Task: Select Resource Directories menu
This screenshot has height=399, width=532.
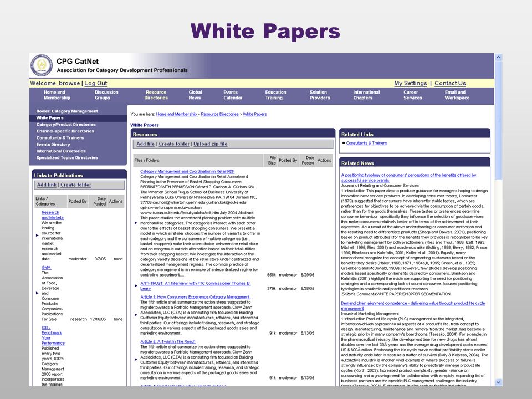Action: click(156, 95)
